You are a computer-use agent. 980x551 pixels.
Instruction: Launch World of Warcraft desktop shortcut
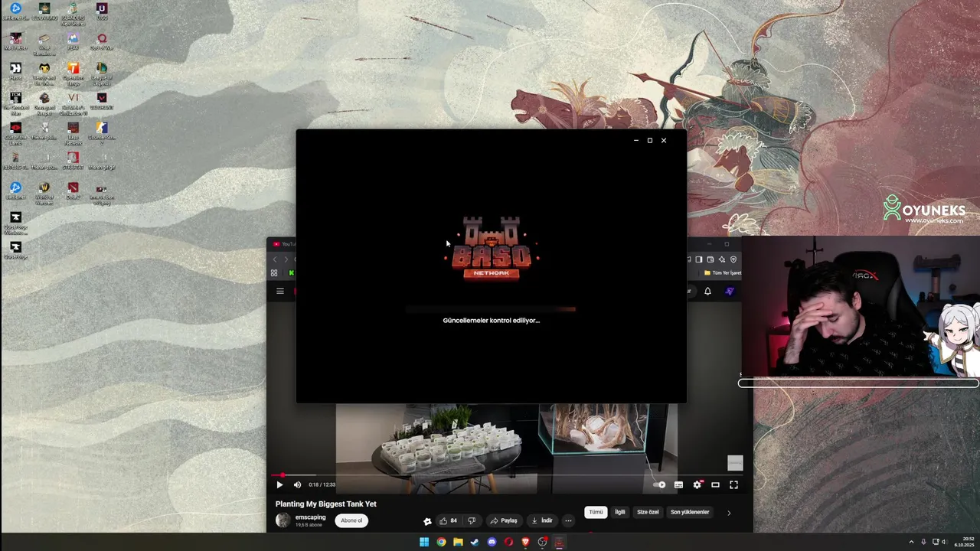click(x=44, y=193)
